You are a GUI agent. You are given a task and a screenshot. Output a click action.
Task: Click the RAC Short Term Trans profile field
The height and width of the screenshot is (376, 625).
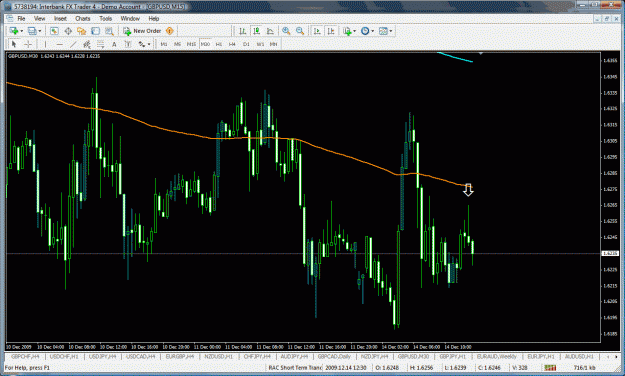(295, 368)
